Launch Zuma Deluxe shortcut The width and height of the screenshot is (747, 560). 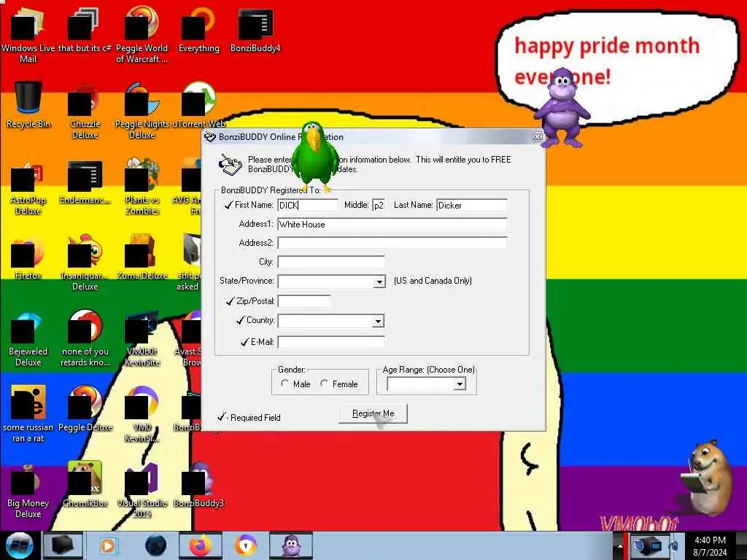[x=142, y=257]
